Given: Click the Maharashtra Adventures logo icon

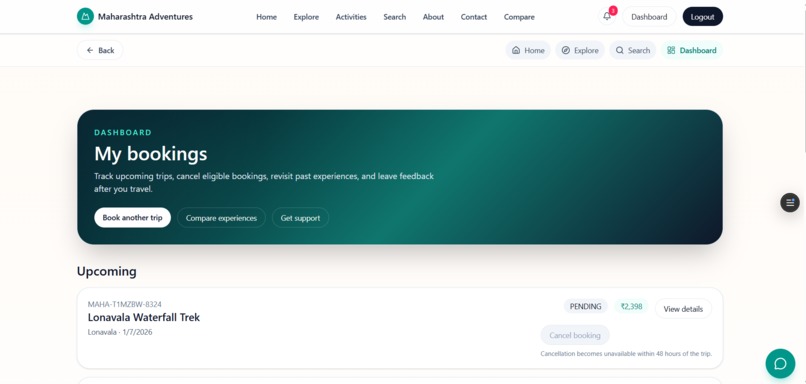Looking at the screenshot, I should [85, 16].
